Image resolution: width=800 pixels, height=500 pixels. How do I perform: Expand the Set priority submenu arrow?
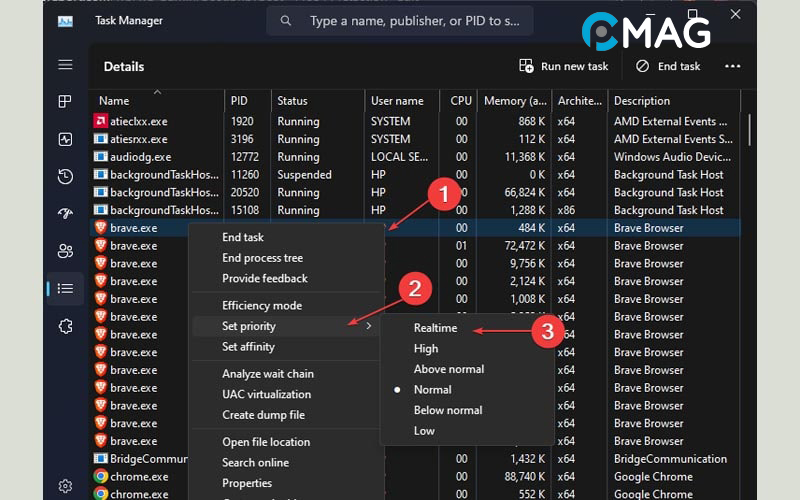tap(368, 326)
